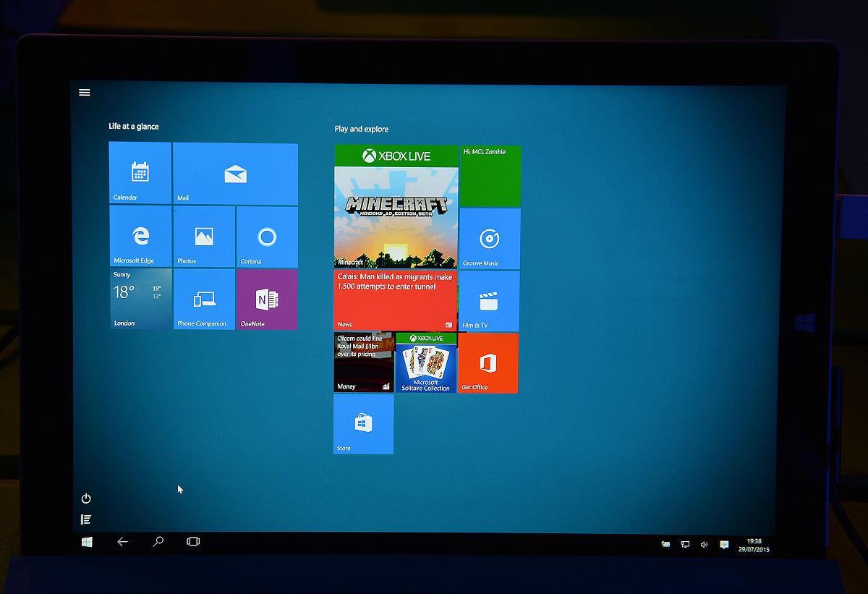Launch the Mail app tile

tap(235, 174)
